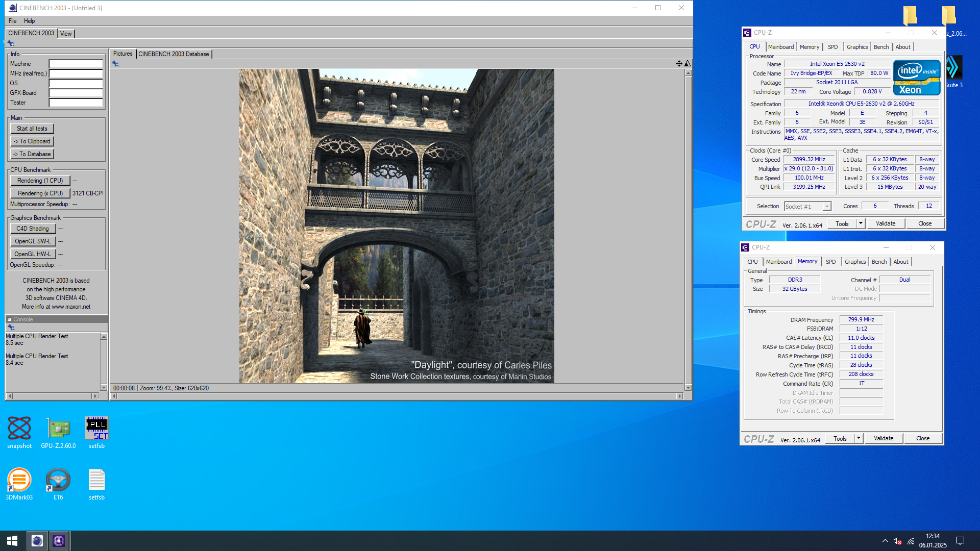
Task: Click the To Database button
Action: pyautogui.click(x=32, y=154)
